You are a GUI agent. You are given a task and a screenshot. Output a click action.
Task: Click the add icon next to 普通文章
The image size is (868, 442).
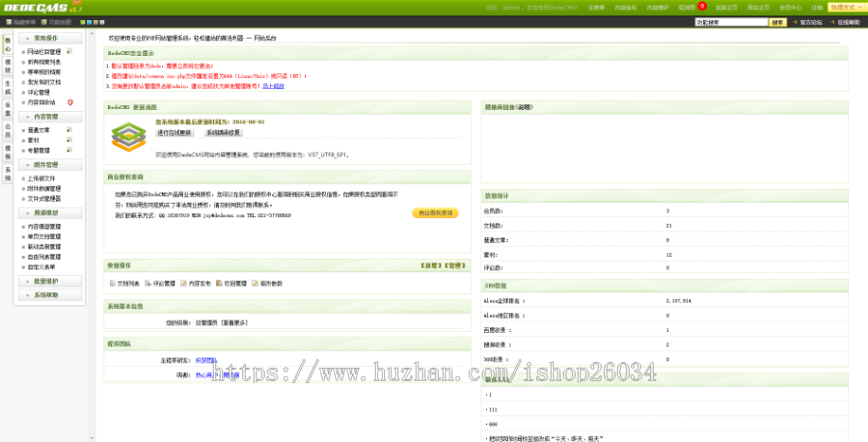coord(69,128)
